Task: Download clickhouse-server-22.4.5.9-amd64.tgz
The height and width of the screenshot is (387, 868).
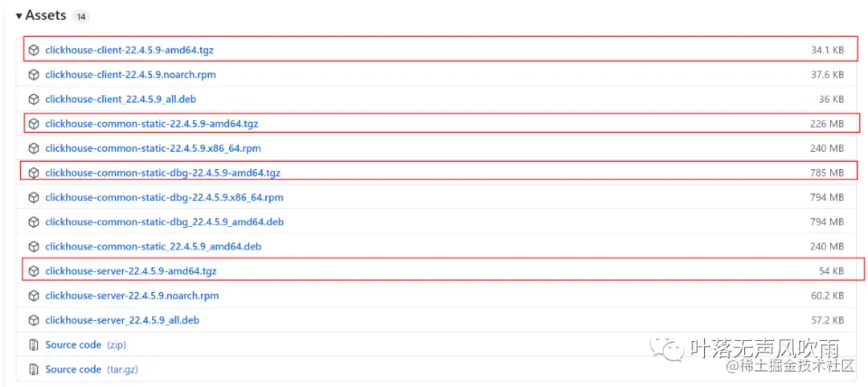Action: point(131,271)
